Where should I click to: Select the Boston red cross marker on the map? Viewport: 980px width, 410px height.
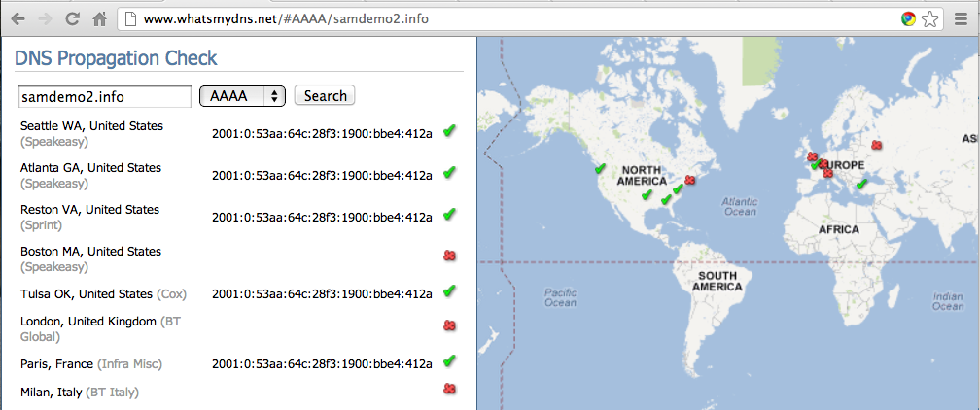click(690, 180)
